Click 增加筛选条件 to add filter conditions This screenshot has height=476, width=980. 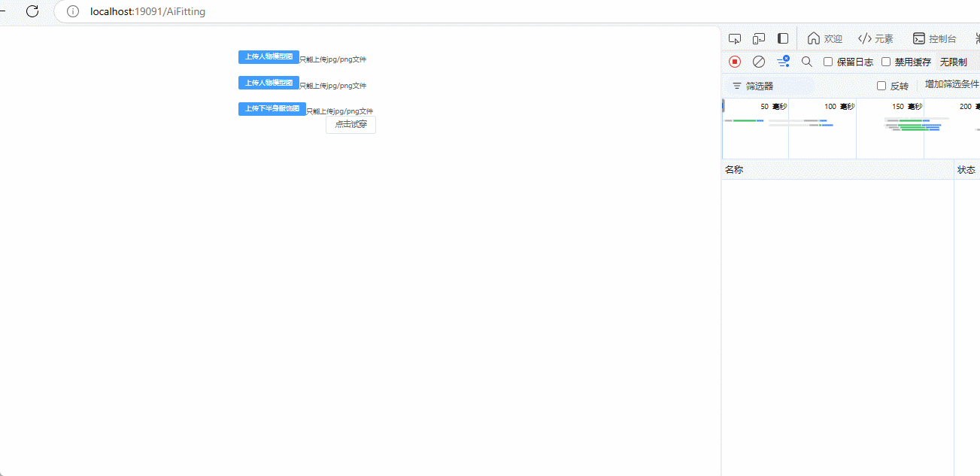coord(952,84)
